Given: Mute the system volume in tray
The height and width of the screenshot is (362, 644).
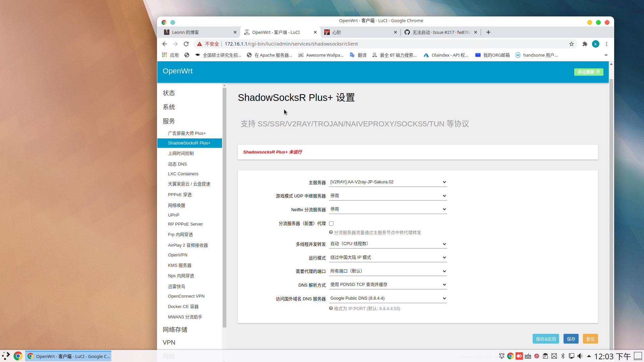Looking at the screenshot, I should point(580,356).
